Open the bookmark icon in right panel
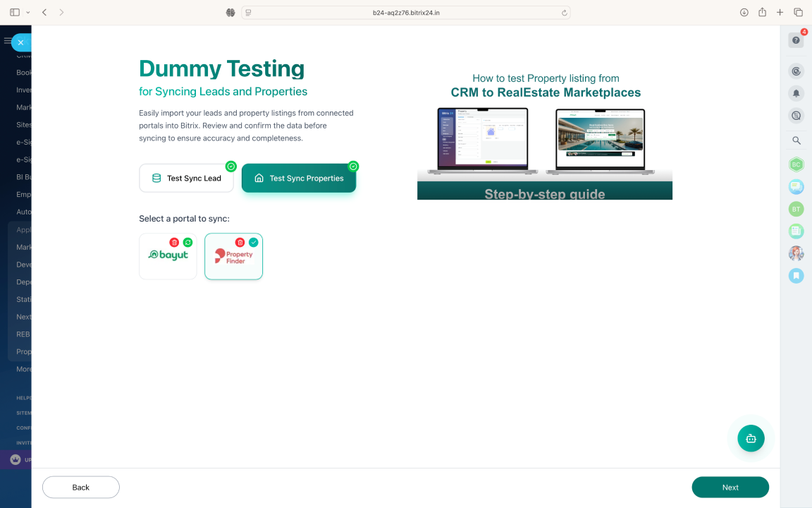The image size is (812, 508). (796, 276)
